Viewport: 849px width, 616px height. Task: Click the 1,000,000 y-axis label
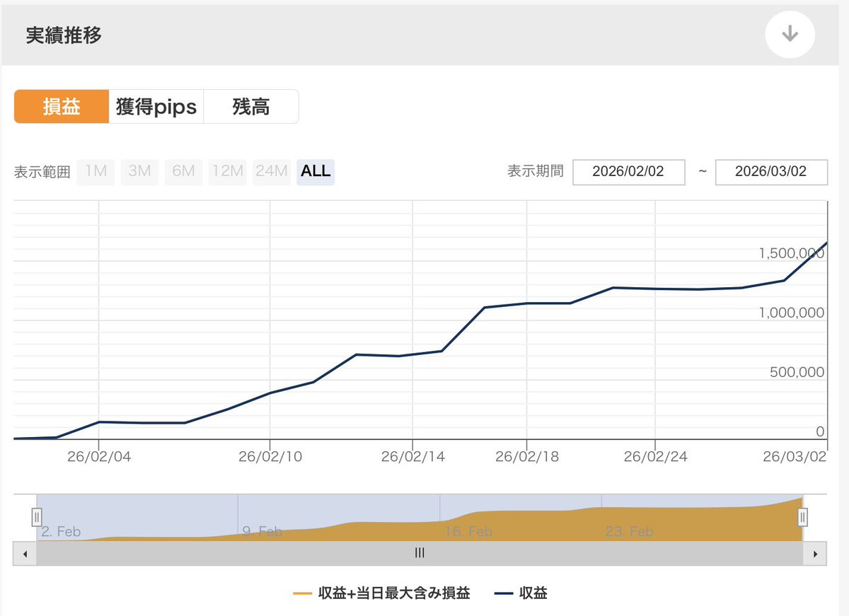792,313
